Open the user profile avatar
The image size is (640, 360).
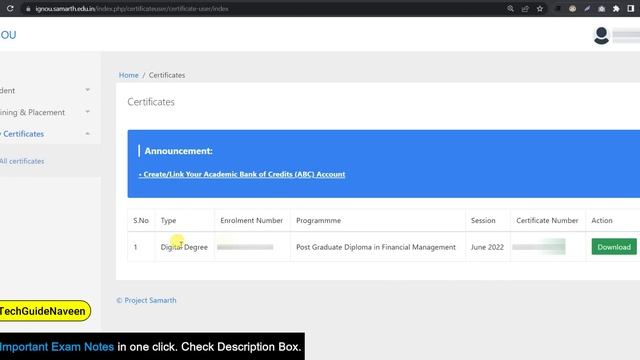point(601,36)
